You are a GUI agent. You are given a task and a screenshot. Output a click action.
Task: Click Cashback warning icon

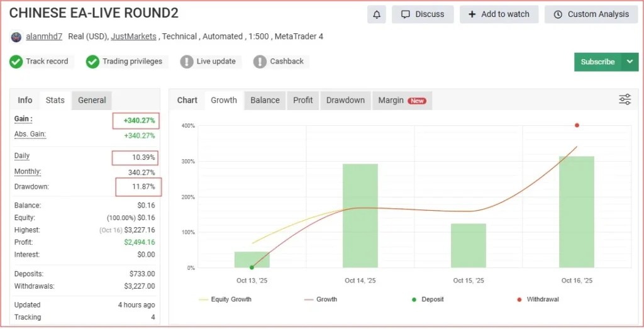260,62
